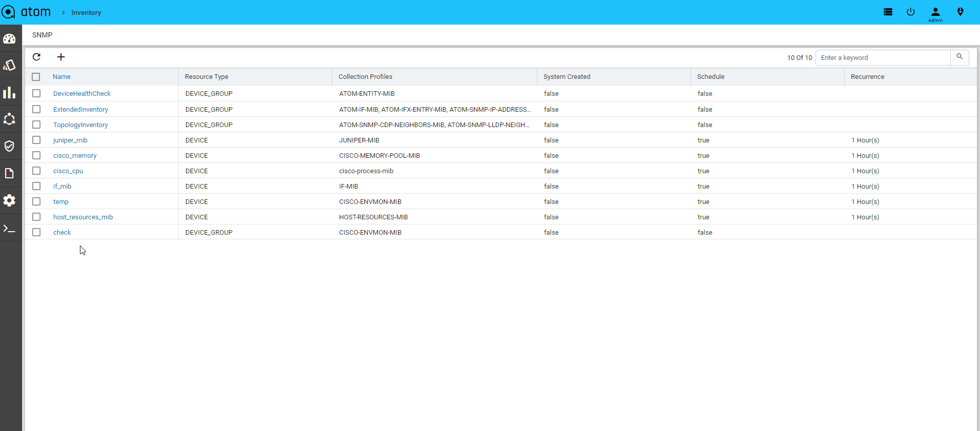Open the shield checkmark icon in sidebar

[9, 146]
